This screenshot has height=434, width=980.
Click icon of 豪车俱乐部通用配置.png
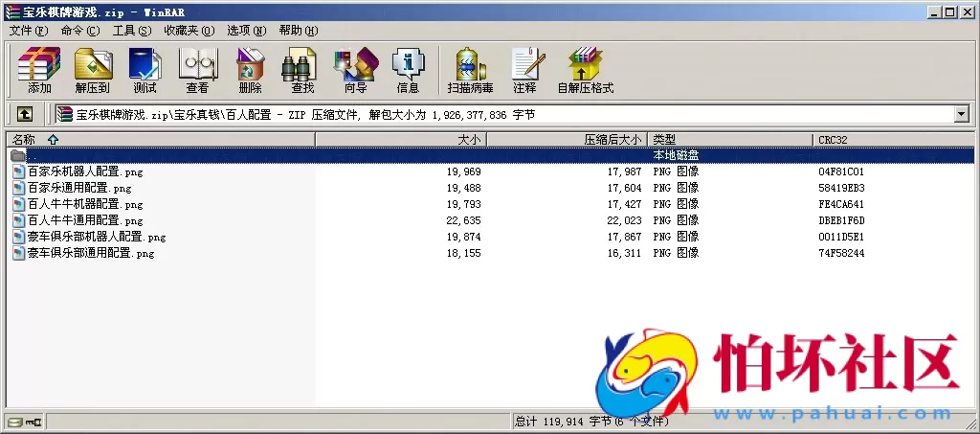tap(19, 253)
